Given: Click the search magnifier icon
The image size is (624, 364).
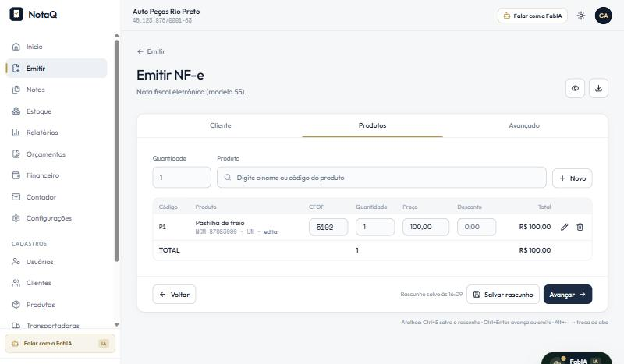Looking at the screenshot, I should 227,178.
